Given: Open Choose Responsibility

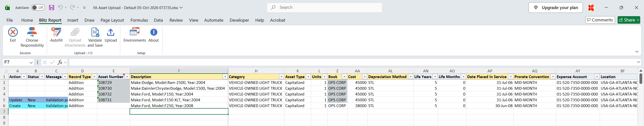Looking at the screenshot, I should [x=32, y=37].
